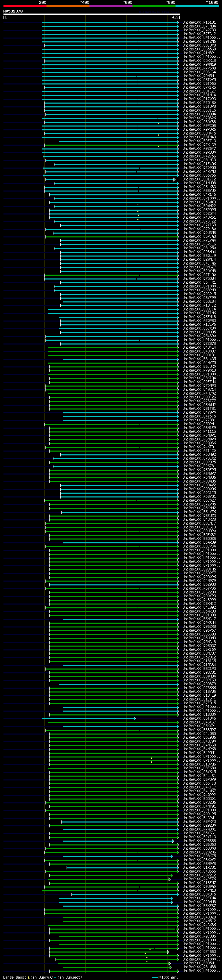Open hit UniRef100_P42733
The width and height of the screenshot is (222, 980).
coord(199,30)
